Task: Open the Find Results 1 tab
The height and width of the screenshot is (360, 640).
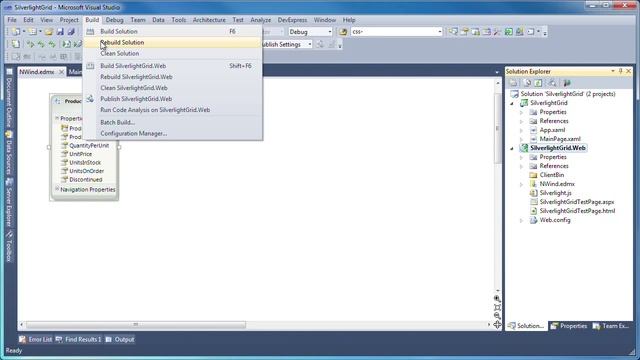Action: (x=78, y=340)
